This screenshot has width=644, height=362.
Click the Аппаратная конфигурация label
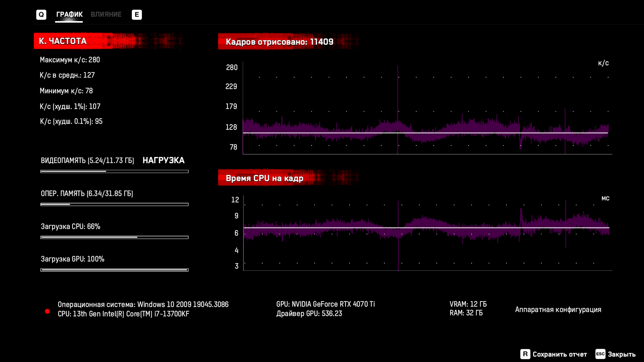click(558, 309)
